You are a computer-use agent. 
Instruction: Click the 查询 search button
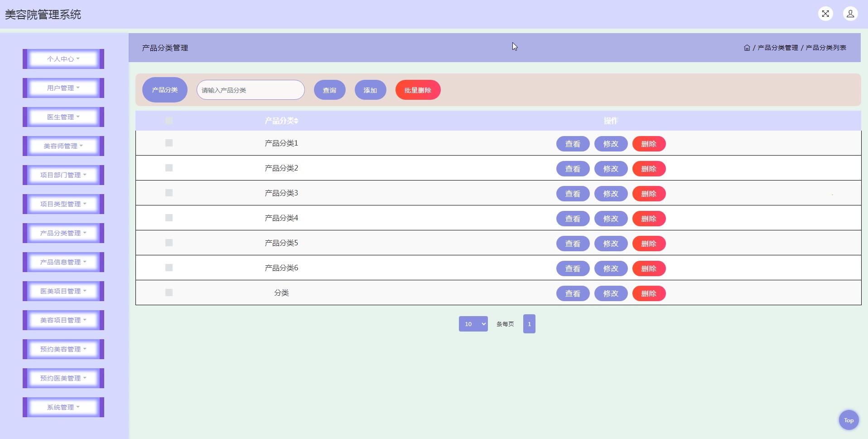tap(330, 90)
